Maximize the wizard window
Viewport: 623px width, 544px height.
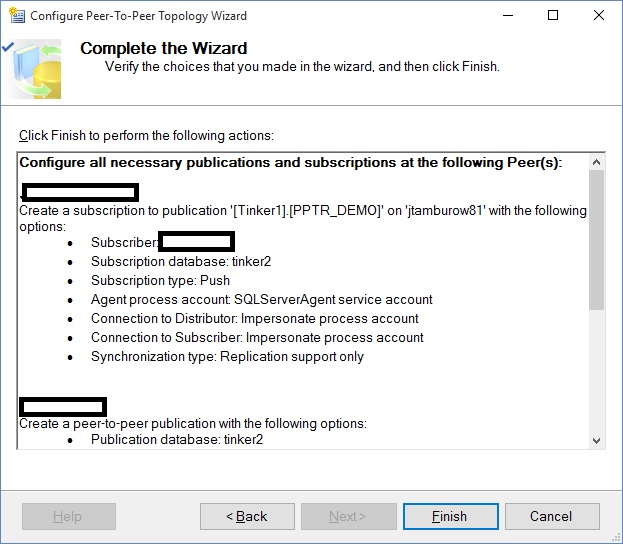[x=553, y=16]
